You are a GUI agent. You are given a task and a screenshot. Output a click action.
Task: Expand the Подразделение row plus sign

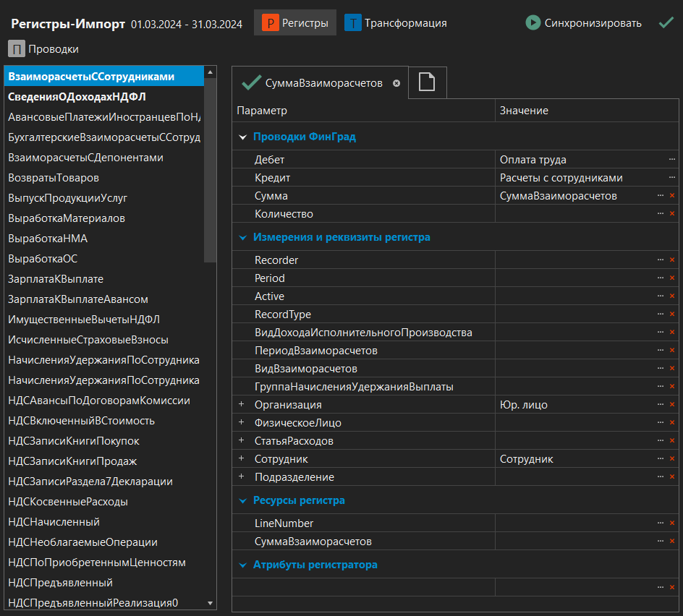tap(242, 477)
